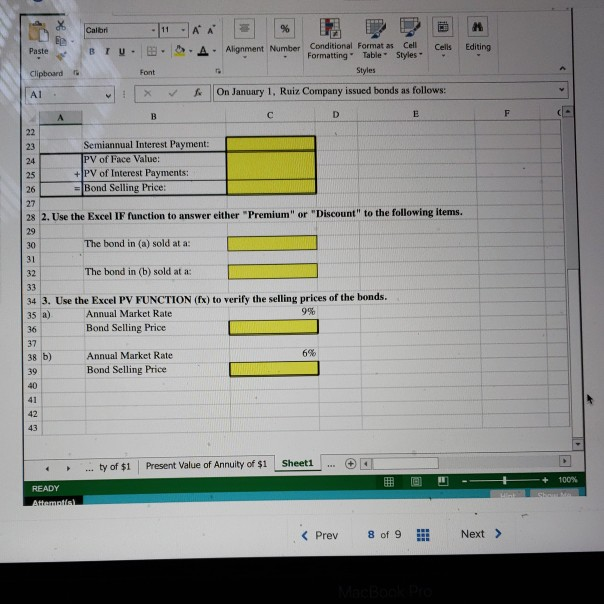This screenshot has height=604, width=604.
Task: Open the partially hidden 'ty of $1' tab
Action: (x=115, y=467)
